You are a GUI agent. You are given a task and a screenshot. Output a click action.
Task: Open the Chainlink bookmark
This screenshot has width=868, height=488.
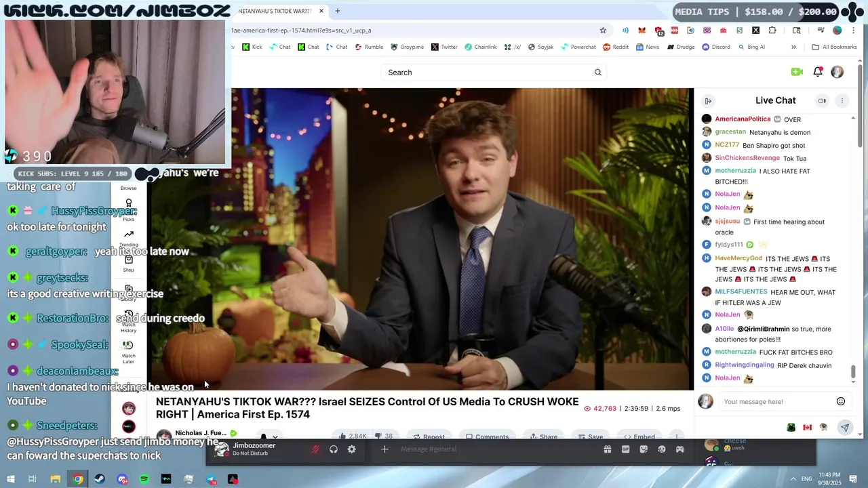coord(481,47)
